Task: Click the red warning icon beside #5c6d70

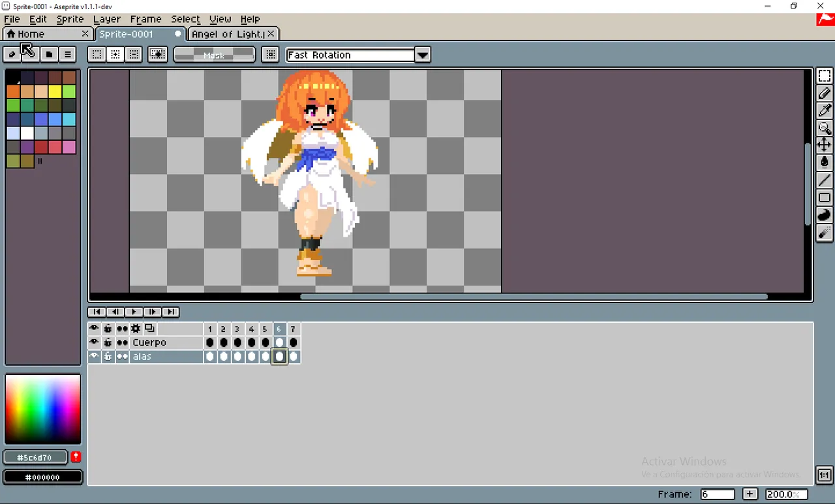Action: tap(76, 457)
